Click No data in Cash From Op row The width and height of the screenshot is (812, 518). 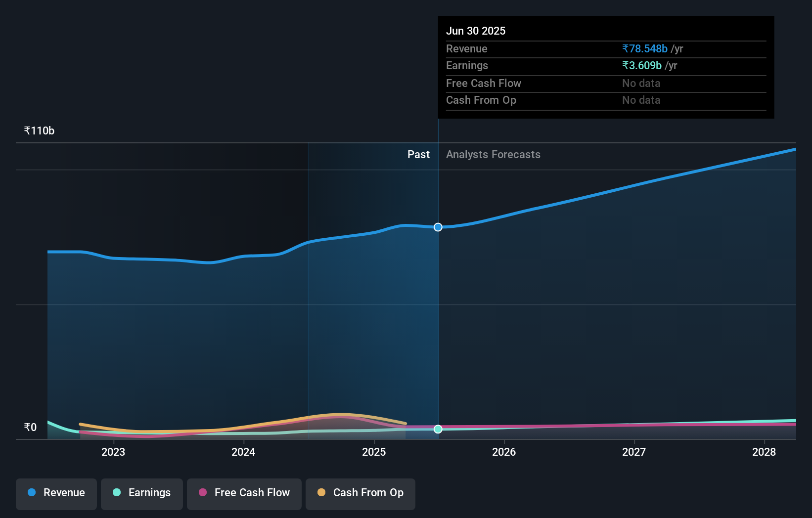(641, 100)
